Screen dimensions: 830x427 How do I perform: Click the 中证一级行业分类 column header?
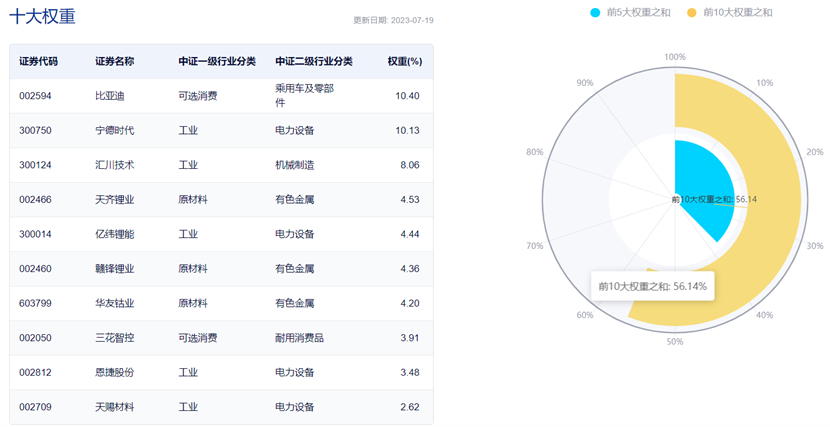pyautogui.click(x=217, y=61)
